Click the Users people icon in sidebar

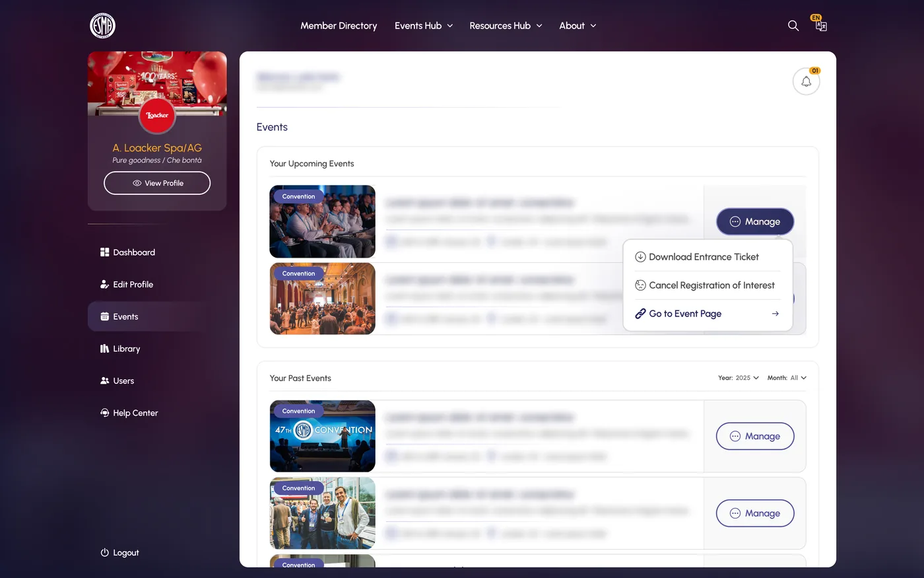point(104,380)
